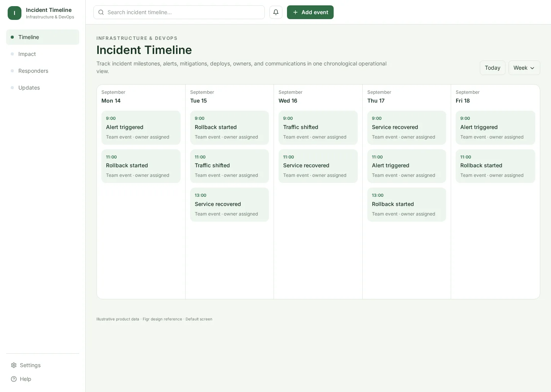Open Fri 18 9:00 Alert triggered event
Image resolution: width=551 pixels, height=392 pixels.
(x=496, y=127)
